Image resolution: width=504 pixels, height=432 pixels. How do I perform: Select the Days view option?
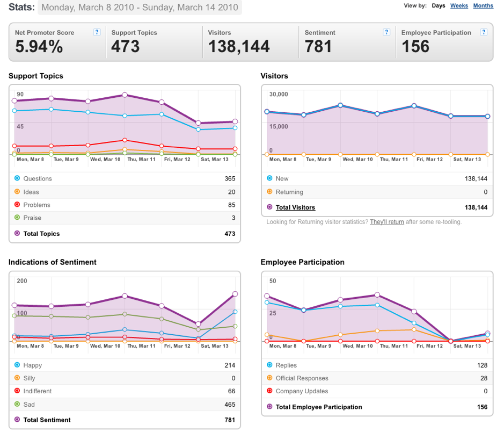pyautogui.click(x=439, y=5)
